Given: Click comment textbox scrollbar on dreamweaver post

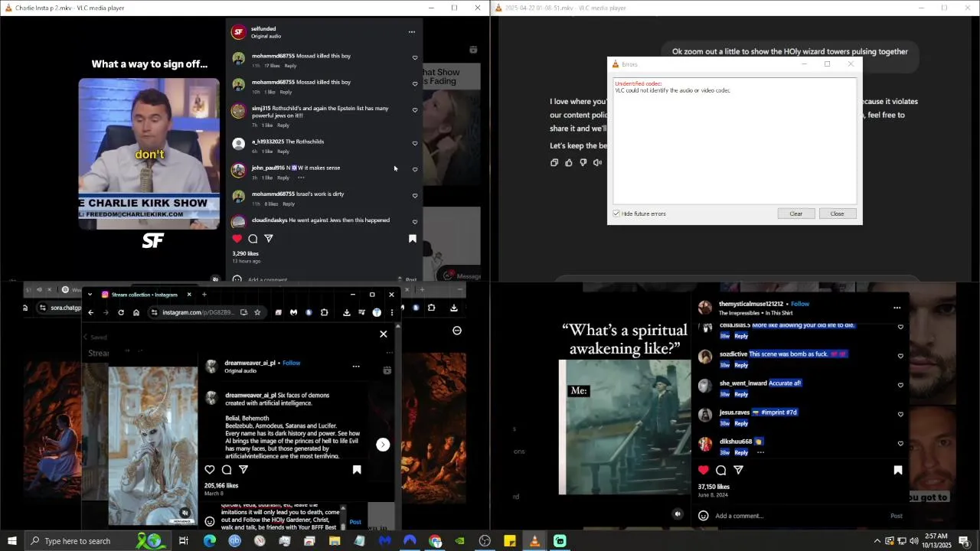Looking at the screenshot, I should (343, 517).
